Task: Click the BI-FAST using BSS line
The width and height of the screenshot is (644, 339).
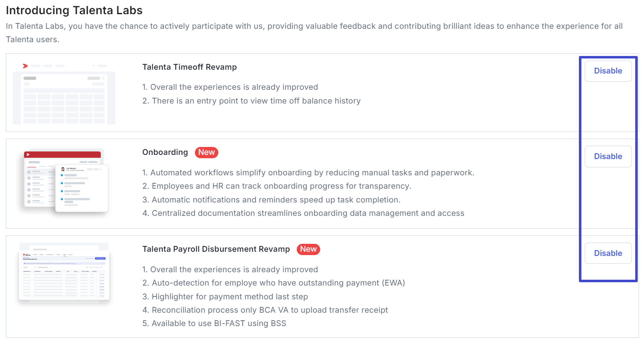Action: [214, 324]
